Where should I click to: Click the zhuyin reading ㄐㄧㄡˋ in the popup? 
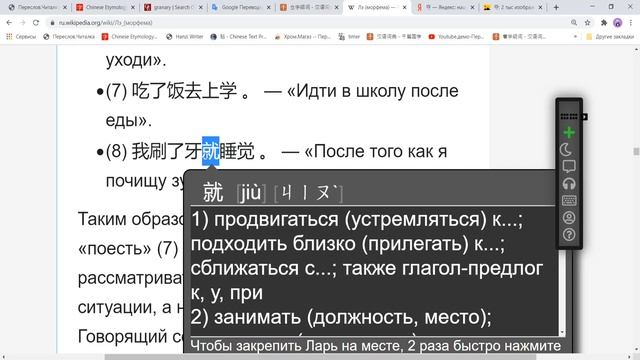coord(309,192)
